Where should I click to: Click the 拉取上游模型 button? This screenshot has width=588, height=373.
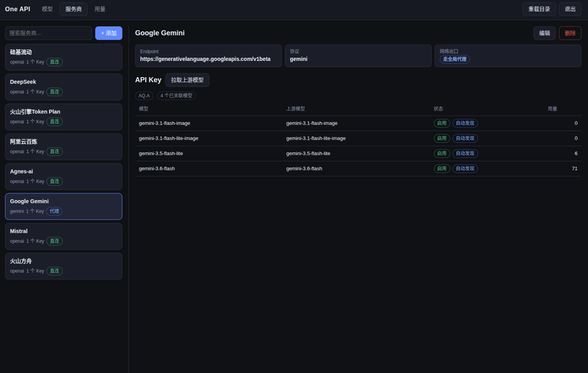pos(187,80)
